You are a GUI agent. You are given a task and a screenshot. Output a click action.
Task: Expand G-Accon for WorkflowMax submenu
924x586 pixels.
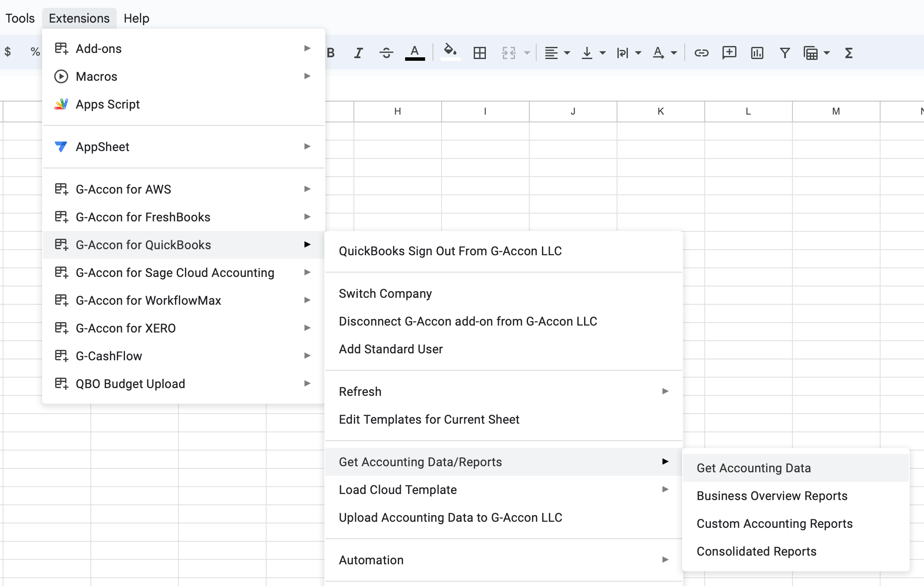coord(184,300)
